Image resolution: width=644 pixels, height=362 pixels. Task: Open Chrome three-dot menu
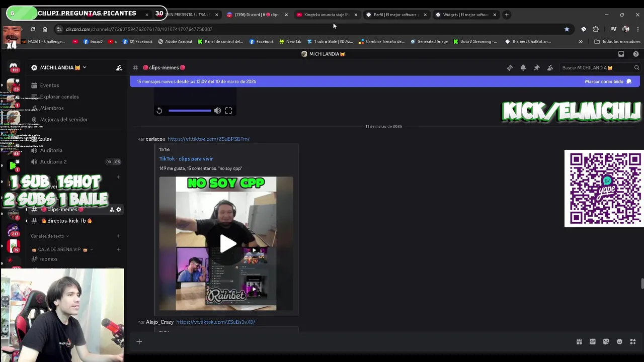637,29
